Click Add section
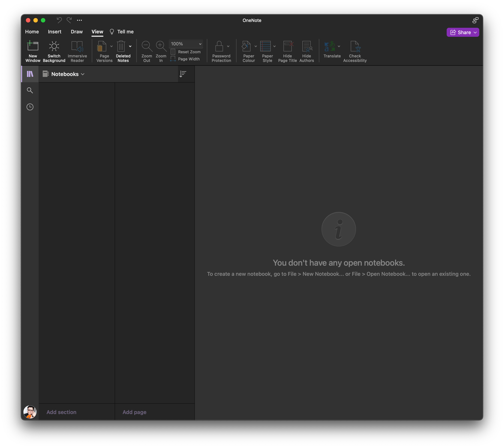 point(61,412)
